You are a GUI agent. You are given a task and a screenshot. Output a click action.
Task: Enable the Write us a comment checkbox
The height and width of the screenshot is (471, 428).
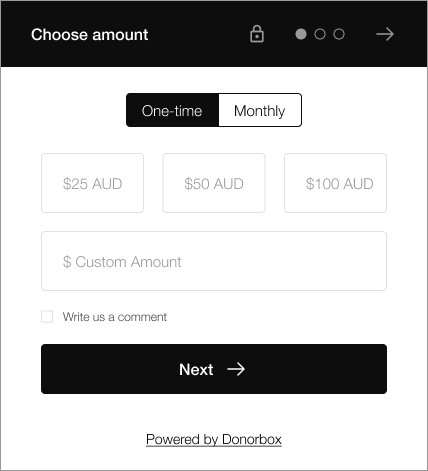[x=47, y=316]
